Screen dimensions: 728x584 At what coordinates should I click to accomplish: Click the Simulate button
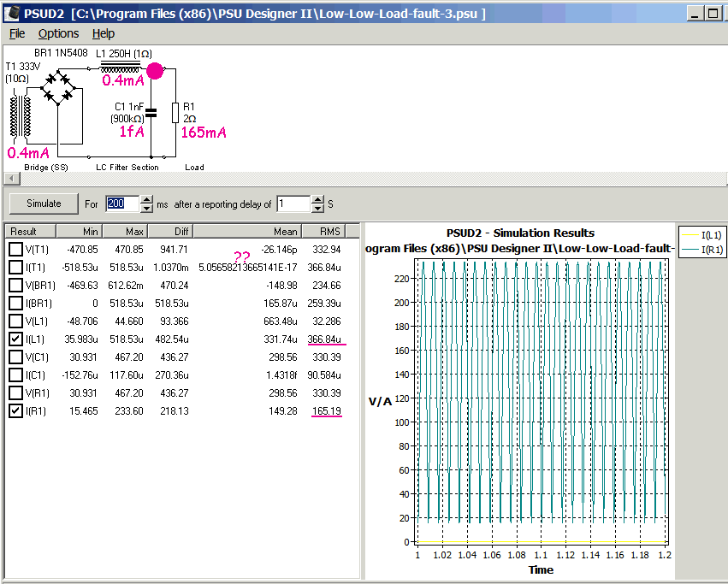[x=44, y=204]
